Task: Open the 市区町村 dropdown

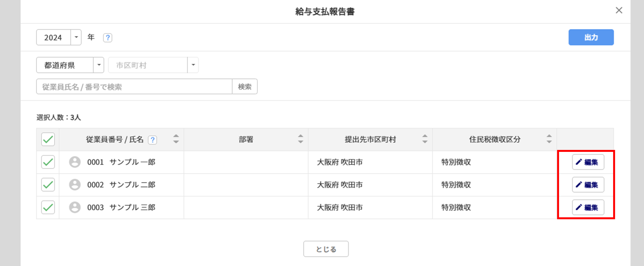Action: pyautogui.click(x=153, y=65)
